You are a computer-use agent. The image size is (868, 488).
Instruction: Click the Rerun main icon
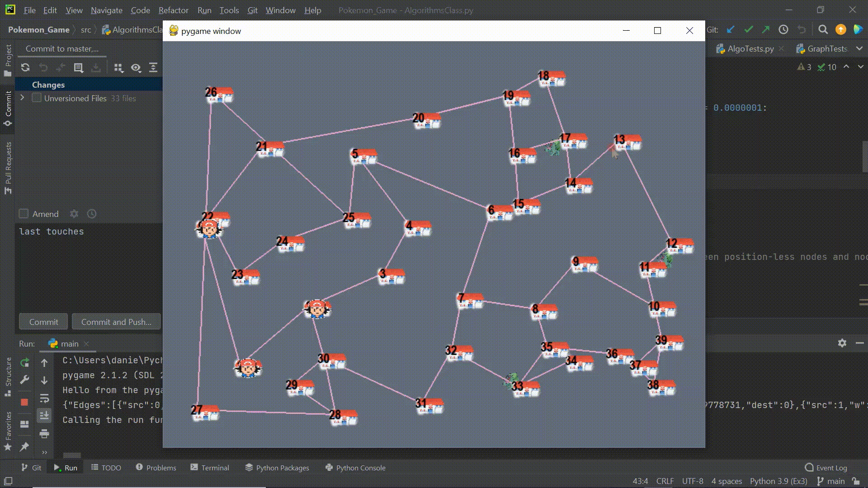click(x=25, y=362)
